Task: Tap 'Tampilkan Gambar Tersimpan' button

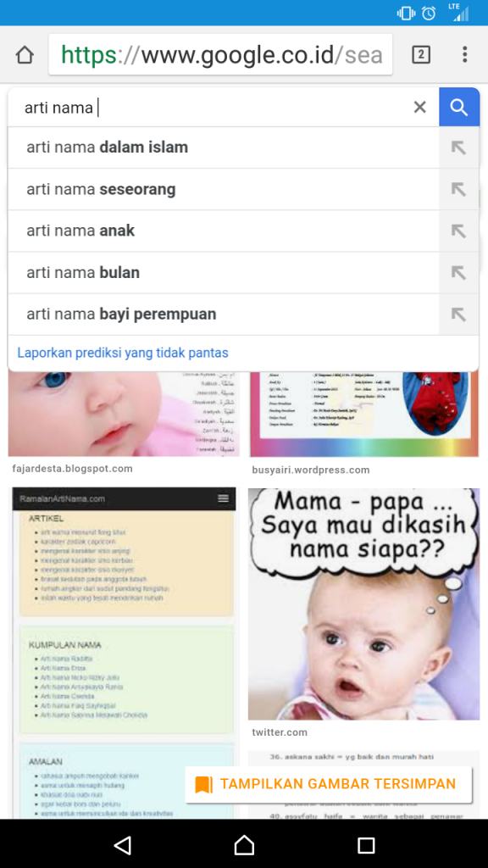Action: (328, 784)
